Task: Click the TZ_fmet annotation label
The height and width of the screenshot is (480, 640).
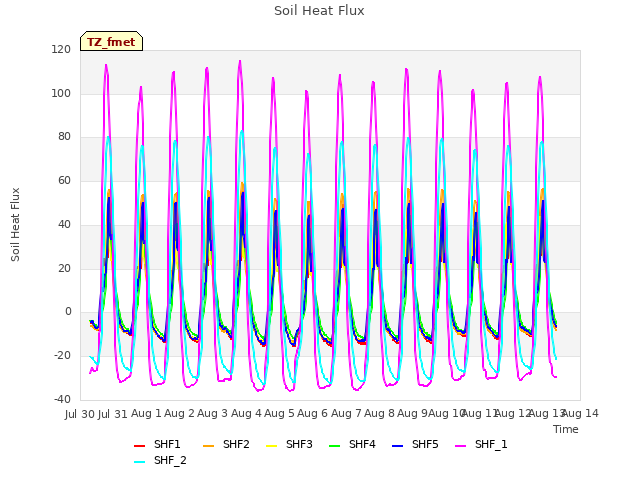Action: [111, 42]
